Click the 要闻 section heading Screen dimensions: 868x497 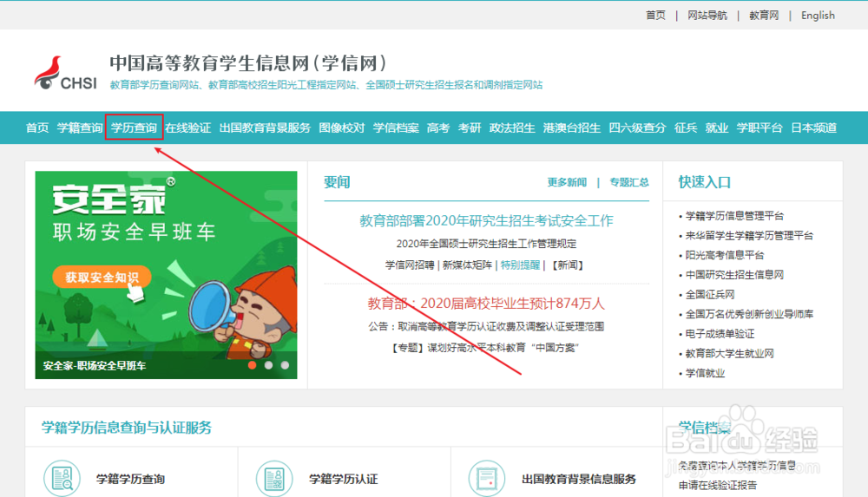coord(337,182)
